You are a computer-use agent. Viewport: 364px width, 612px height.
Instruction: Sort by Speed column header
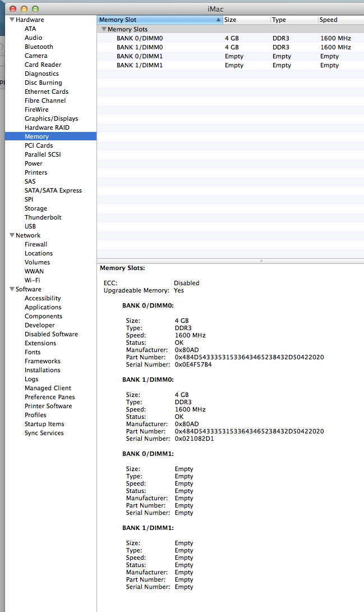[x=341, y=20]
